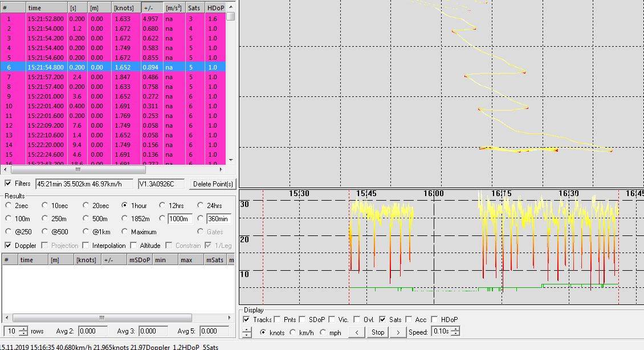Screen dimensions: 644x350
Task: Step playback forward with the > button
Action: tap(398, 332)
